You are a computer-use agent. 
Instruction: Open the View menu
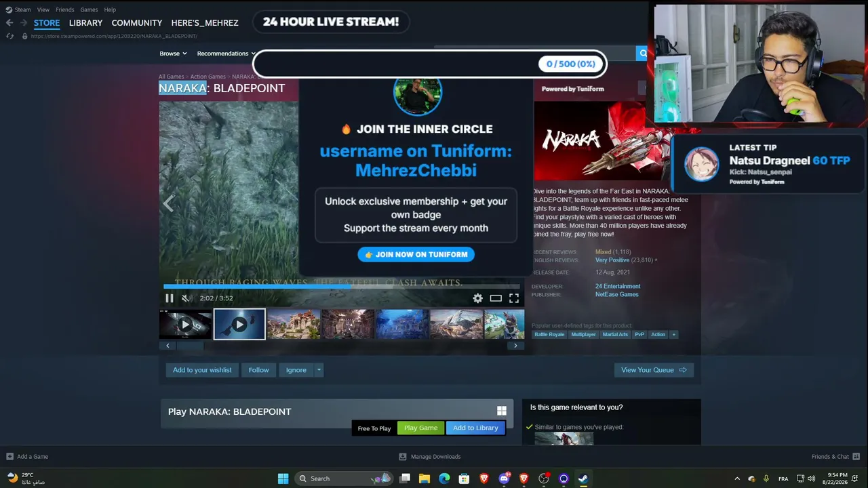43,10
